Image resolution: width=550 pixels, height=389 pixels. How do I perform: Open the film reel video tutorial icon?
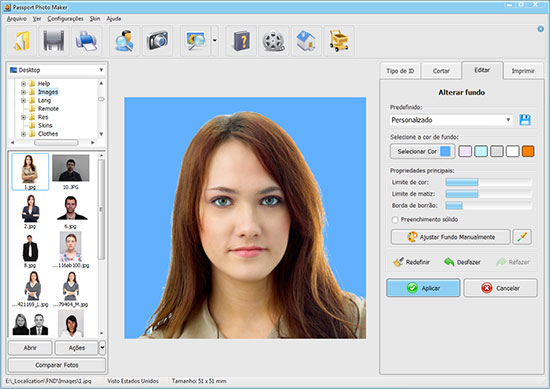274,41
